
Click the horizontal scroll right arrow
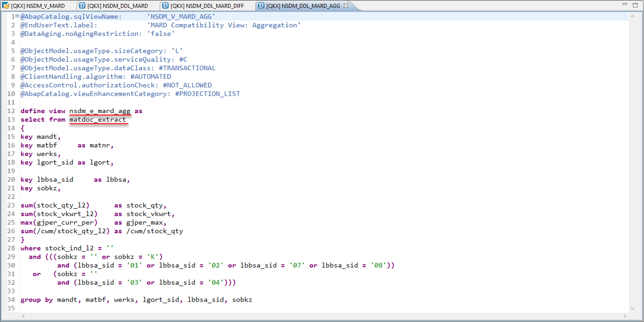click(x=625, y=316)
